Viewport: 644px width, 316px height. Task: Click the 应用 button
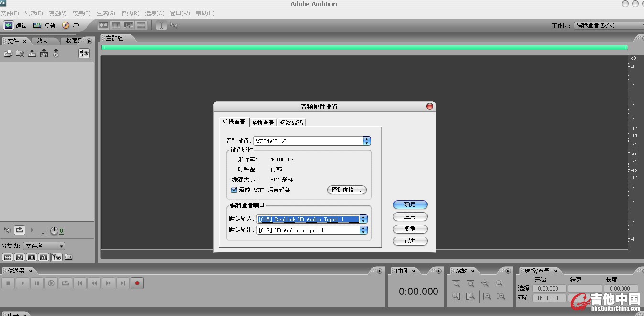coord(410,216)
